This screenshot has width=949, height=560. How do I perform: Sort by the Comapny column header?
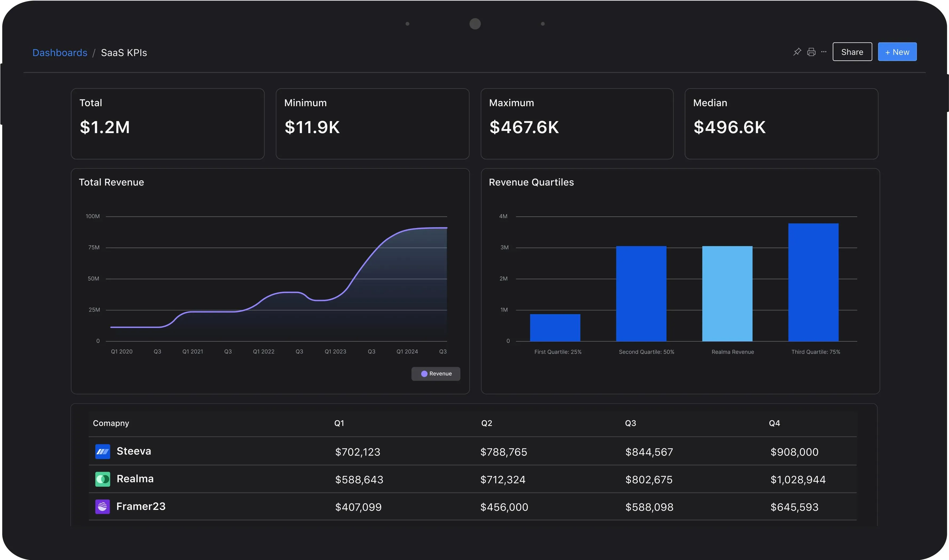pos(111,423)
